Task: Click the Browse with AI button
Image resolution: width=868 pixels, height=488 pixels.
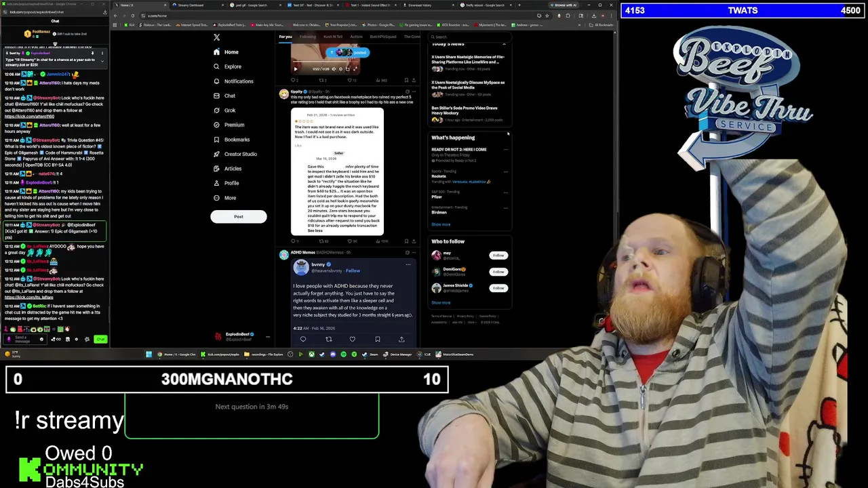Action: tap(563, 5)
